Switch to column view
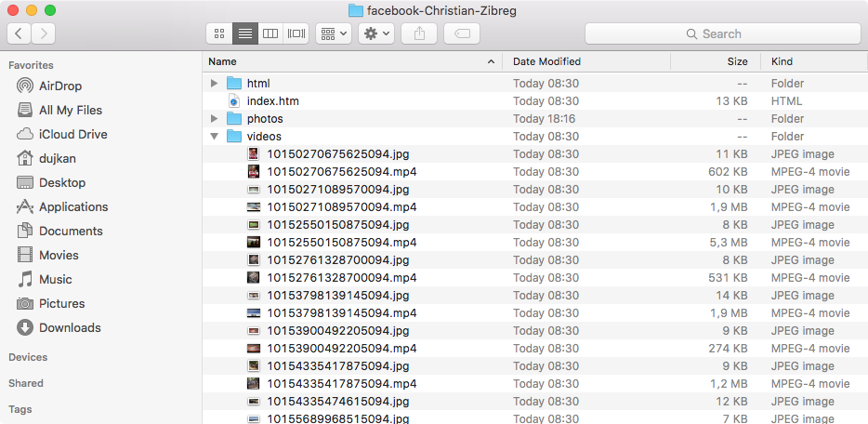Screen dimensions: 868x424 click(x=270, y=33)
